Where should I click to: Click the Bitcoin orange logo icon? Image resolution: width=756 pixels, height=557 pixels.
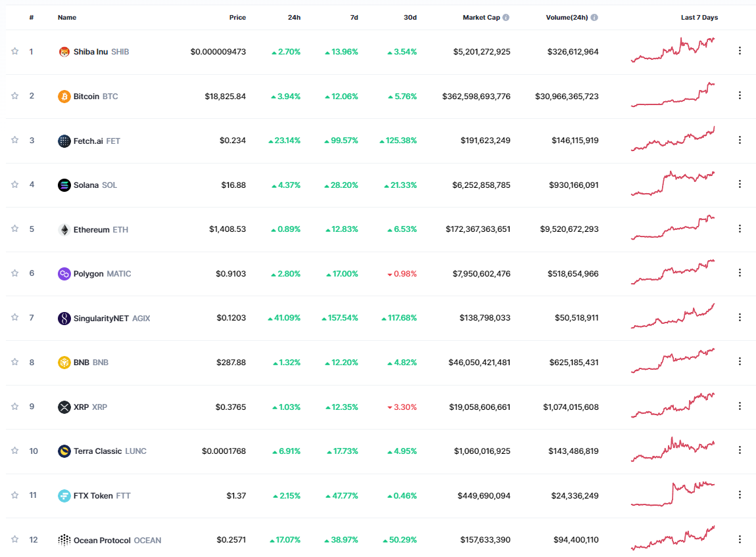64,97
